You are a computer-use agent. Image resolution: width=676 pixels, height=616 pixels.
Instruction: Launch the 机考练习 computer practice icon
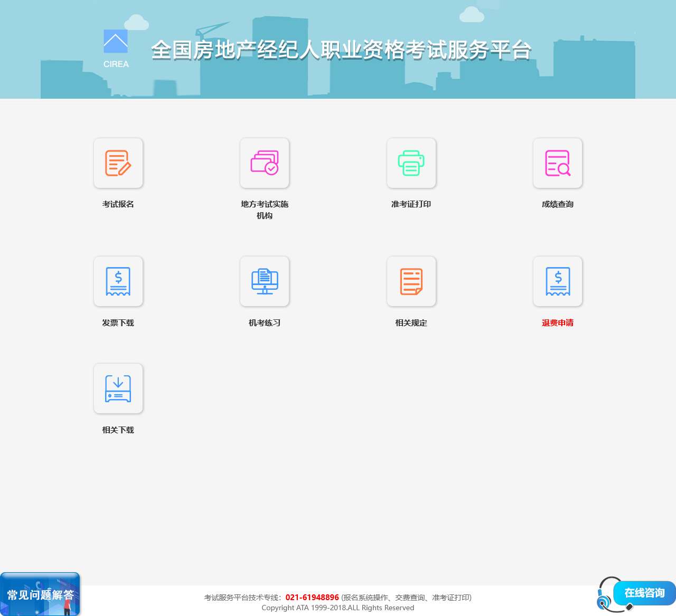coord(265,281)
